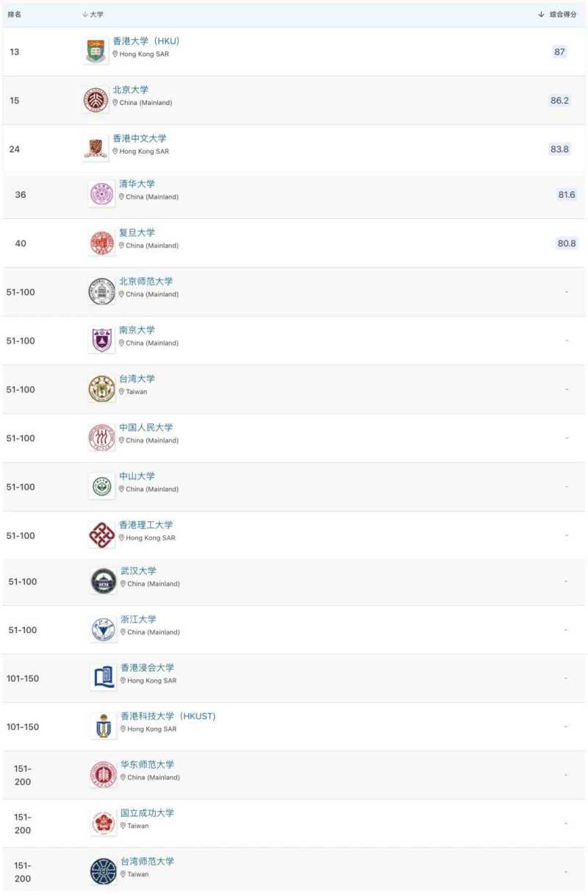Click the 清华大学 purple seal logo
Viewport: 588px width, 894px height.
[101, 194]
